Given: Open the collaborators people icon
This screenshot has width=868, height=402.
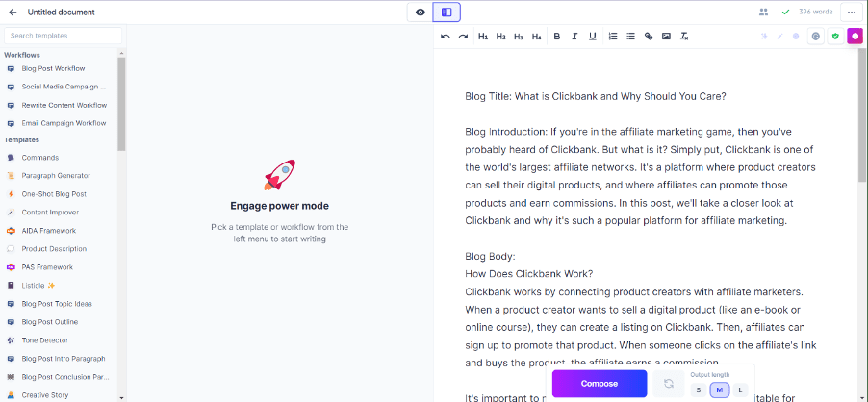Looking at the screenshot, I should pos(764,12).
